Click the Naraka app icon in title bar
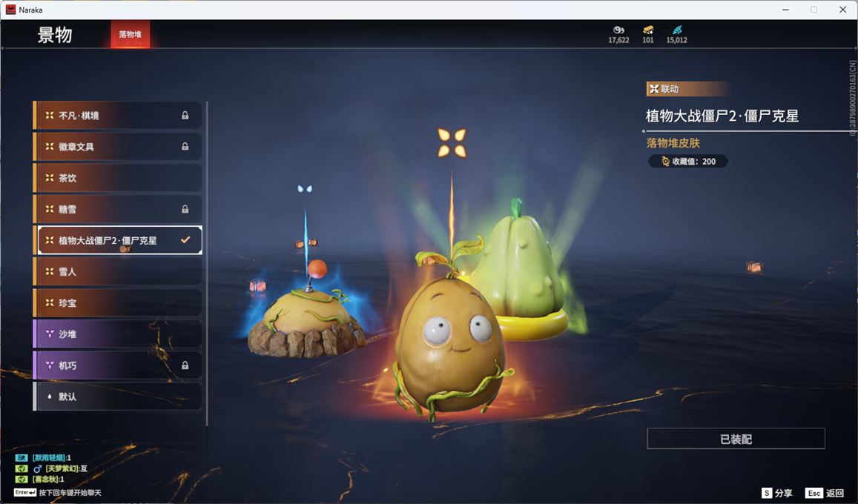 pos(11,10)
